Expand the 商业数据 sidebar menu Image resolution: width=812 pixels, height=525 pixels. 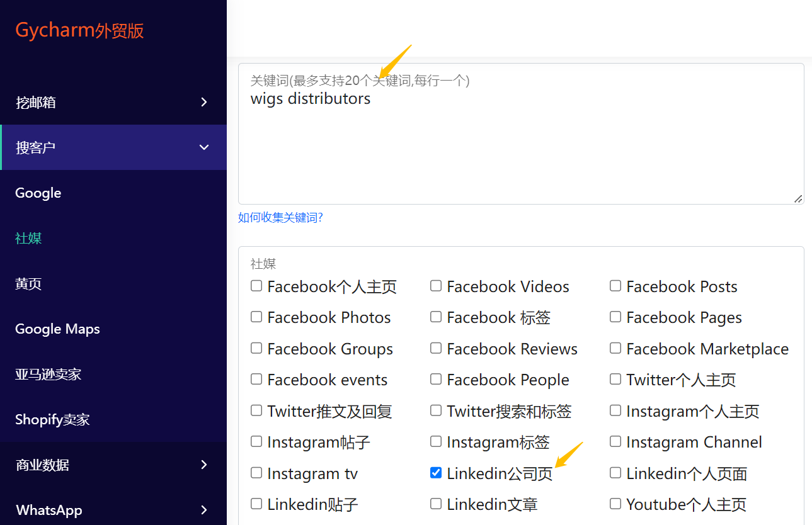(113, 465)
